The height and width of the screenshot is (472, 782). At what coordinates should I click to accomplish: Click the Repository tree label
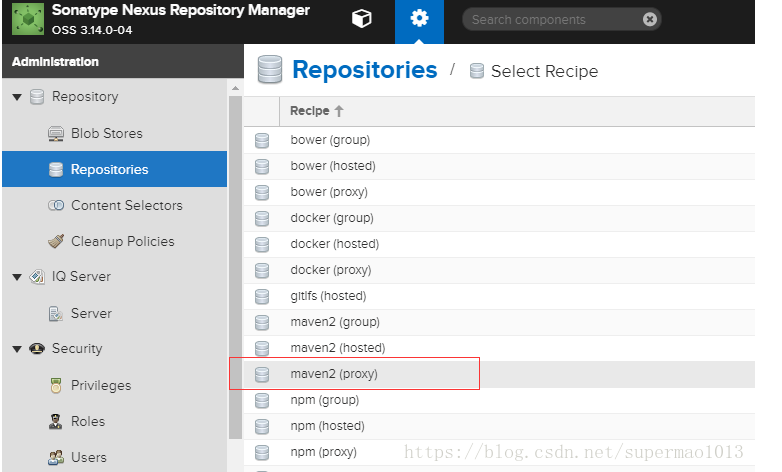[85, 96]
